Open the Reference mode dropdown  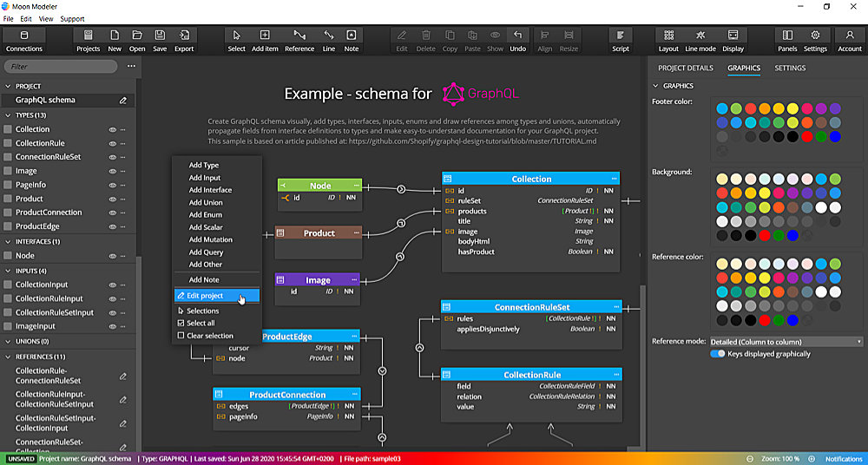coord(786,342)
